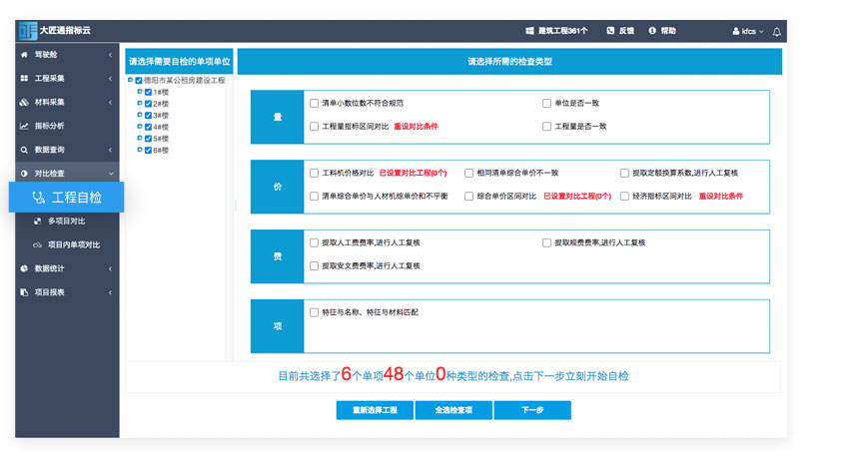Viewport: 868px width, 458px height.
Task: Check 工程量是否一致
Action: 546,127
